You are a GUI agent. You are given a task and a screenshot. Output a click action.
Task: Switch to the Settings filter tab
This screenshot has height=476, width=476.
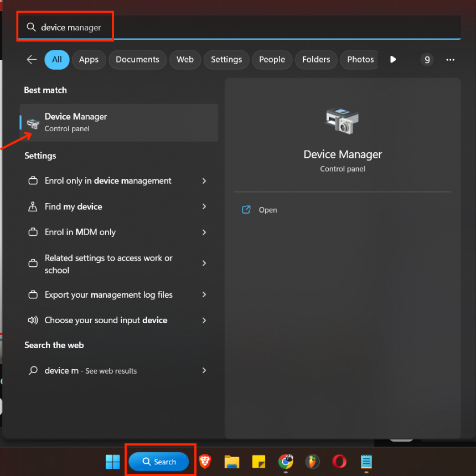point(226,60)
